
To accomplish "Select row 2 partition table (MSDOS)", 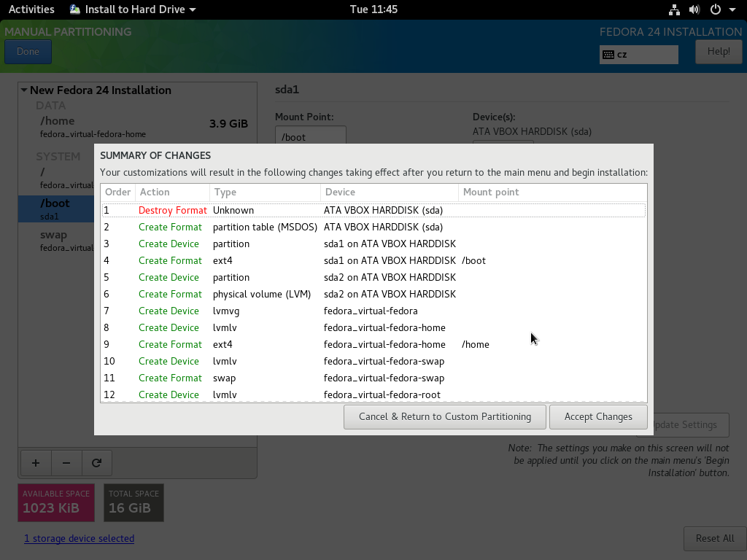I will pos(373,227).
